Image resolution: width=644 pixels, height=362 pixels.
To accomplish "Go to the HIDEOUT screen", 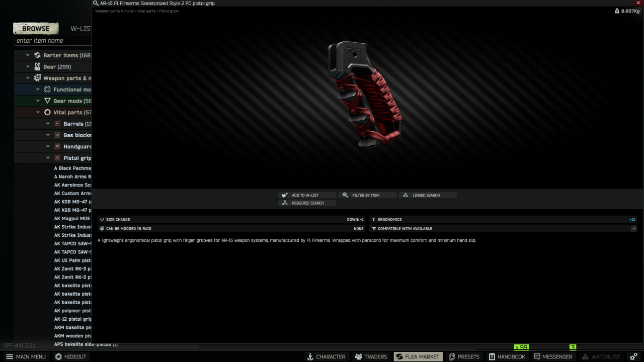I will pyautogui.click(x=71, y=356).
